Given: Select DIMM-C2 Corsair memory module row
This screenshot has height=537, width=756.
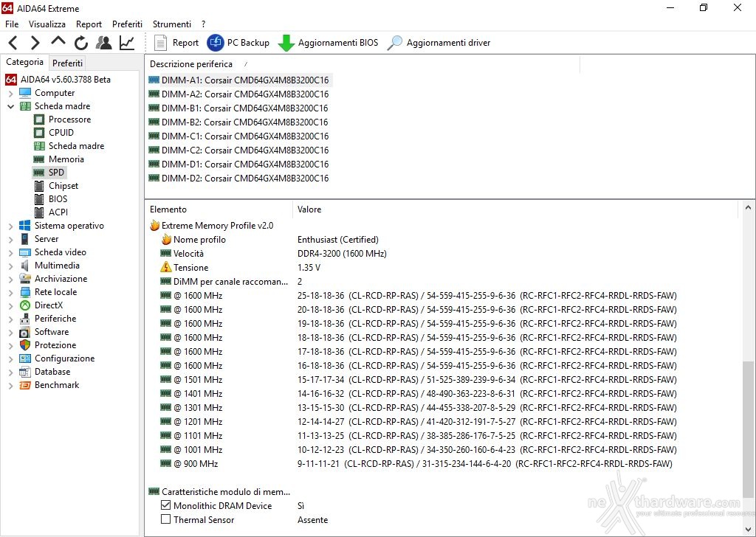Looking at the screenshot, I should [x=238, y=150].
